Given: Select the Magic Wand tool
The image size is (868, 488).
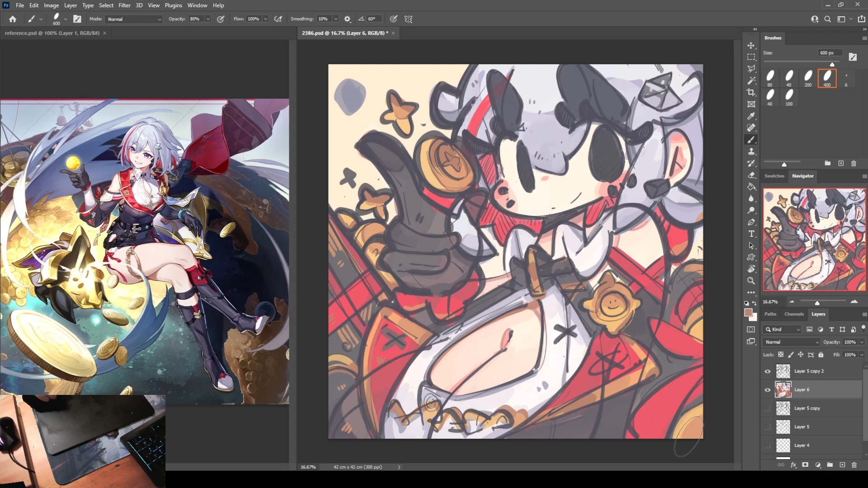Looking at the screenshot, I should (751, 80).
